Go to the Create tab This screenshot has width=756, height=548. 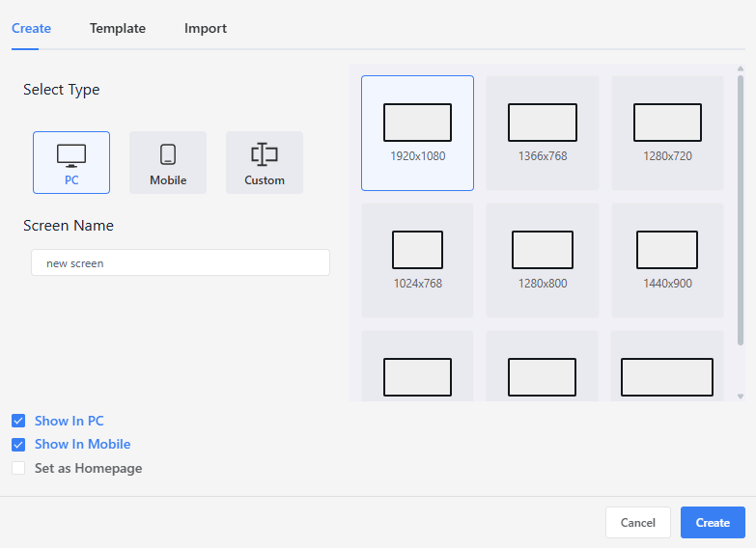pos(31,28)
